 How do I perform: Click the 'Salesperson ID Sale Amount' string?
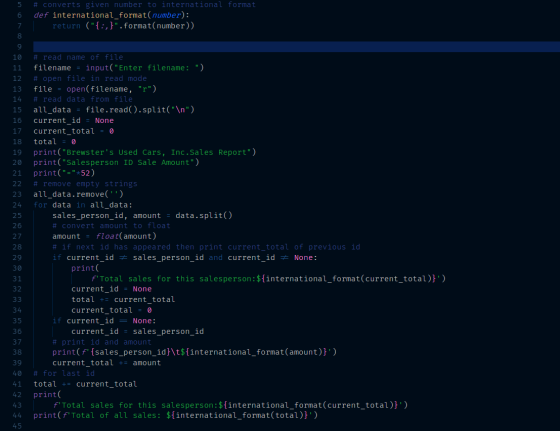(128, 162)
